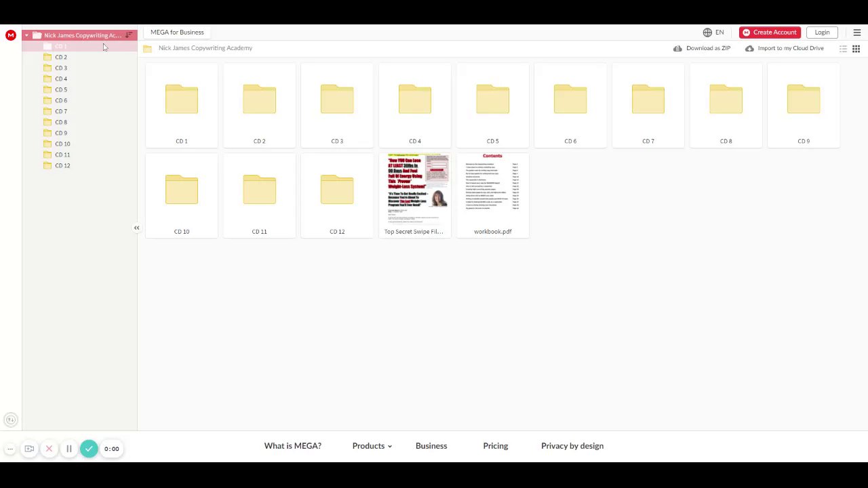Screen dimensions: 868x488
Task: Select CD 4 in the folder tree
Action: (79, 79)
